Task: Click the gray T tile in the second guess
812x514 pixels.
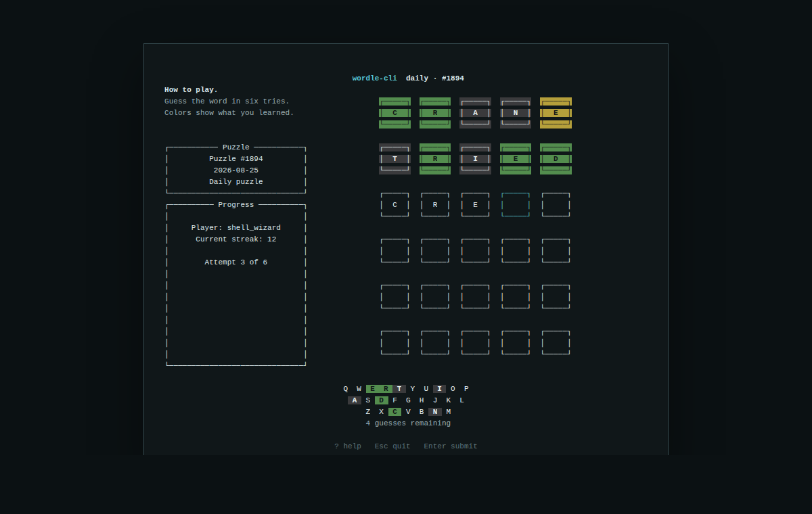Action: (394, 159)
